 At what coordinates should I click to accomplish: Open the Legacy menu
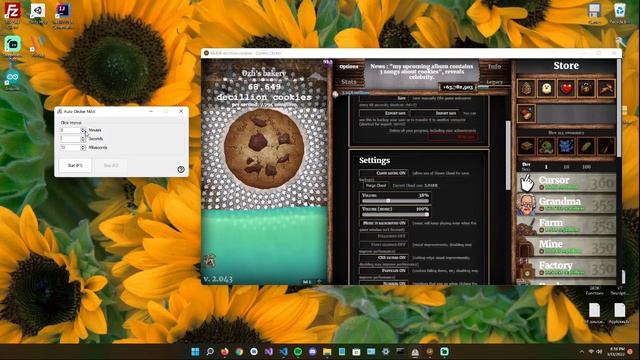(495, 82)
